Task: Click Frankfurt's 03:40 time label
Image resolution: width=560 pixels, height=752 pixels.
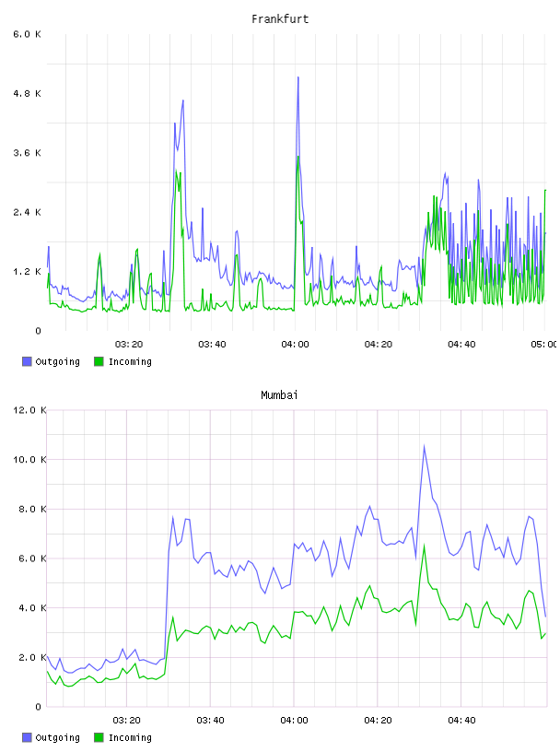Action: tap(212, 345)
